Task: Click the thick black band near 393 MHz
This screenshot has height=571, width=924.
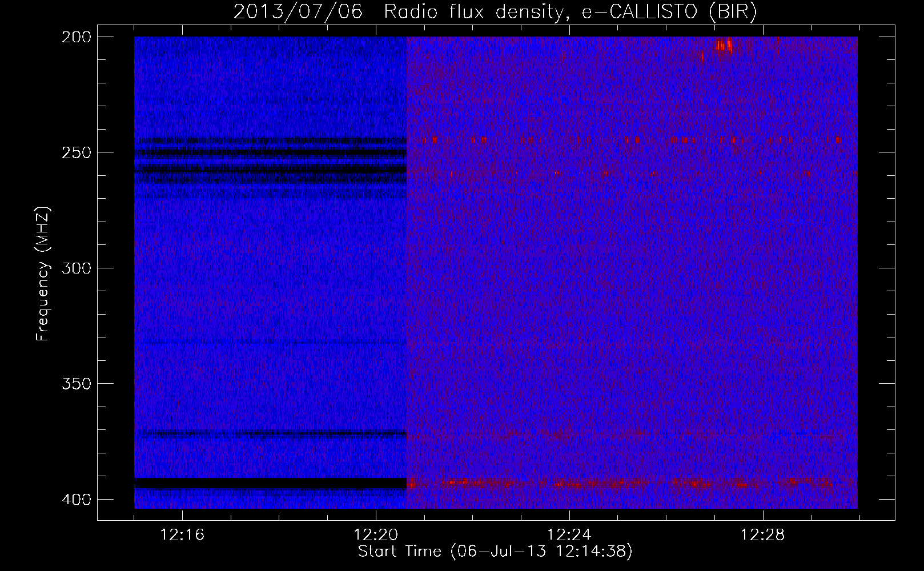Action: coord(270,484)
